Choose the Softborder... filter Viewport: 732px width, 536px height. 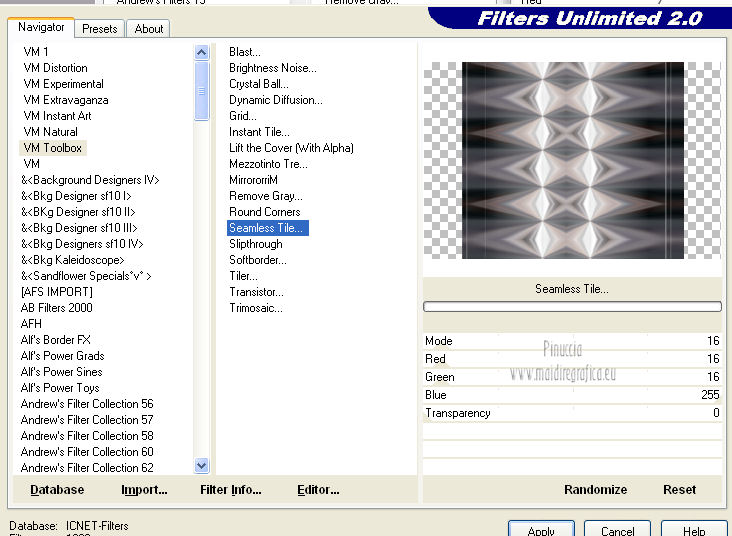pyautogui.click(x=258, y=260)
